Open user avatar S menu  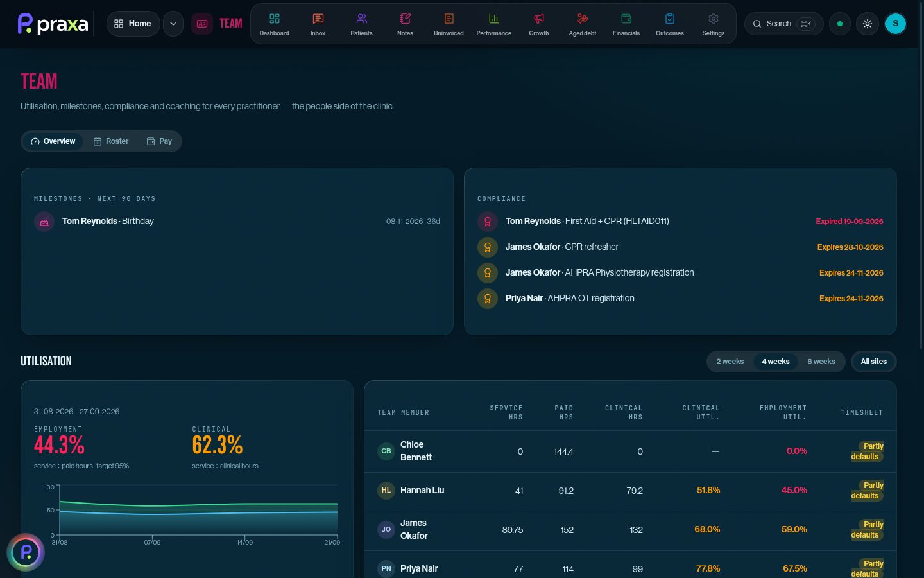coord(896,24)
